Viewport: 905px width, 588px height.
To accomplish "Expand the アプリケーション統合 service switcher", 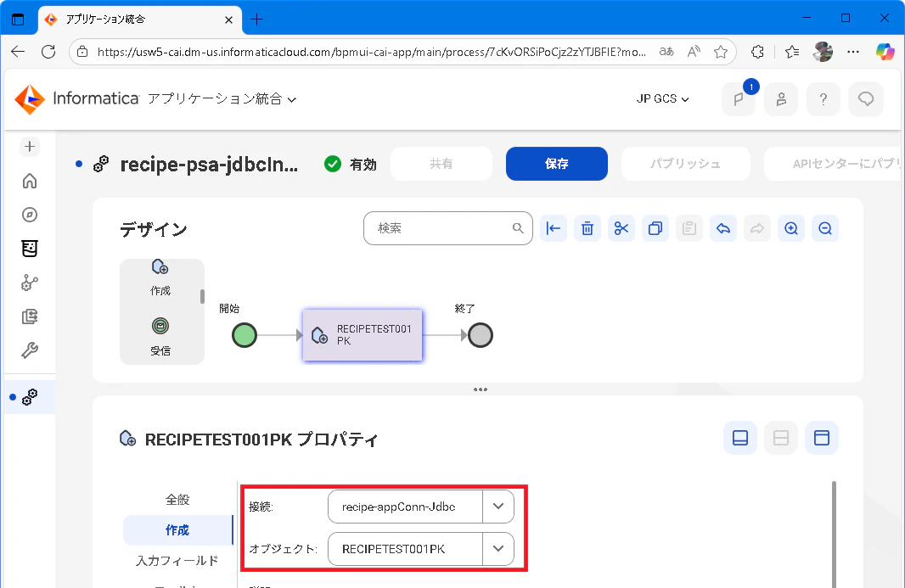I will click(x=222, y=99).
